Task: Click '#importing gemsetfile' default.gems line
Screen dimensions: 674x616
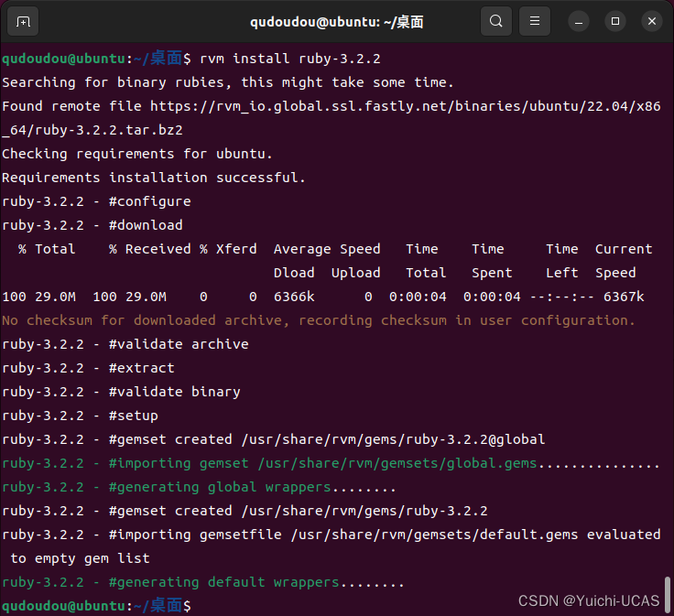Action: point(331,535)
